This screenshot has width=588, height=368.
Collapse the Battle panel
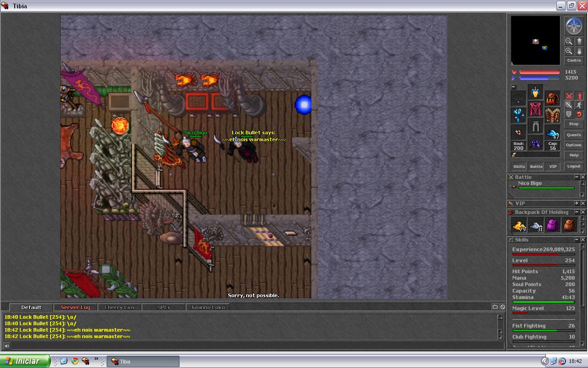[x=577, y=177]
